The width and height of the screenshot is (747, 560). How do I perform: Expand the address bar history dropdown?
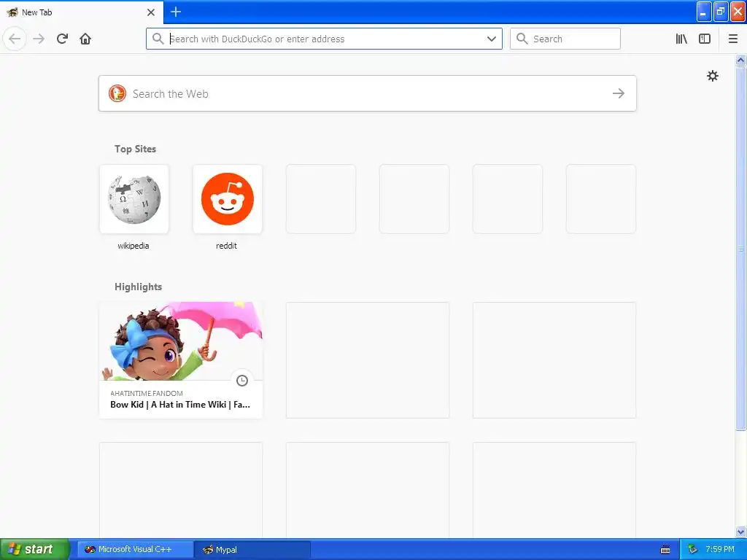(x=492, y=39)
